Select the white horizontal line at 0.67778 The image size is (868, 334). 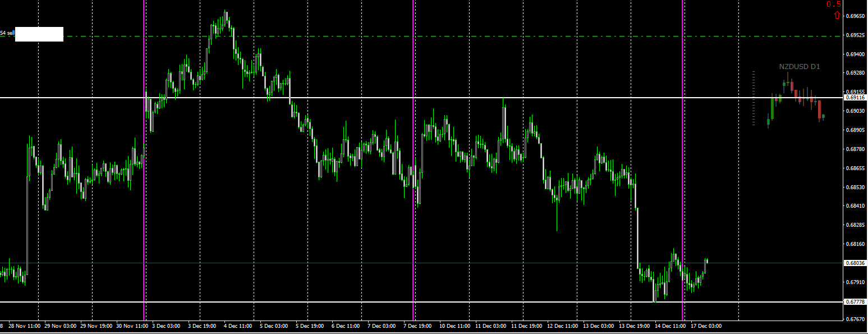[x=421, y=302]
